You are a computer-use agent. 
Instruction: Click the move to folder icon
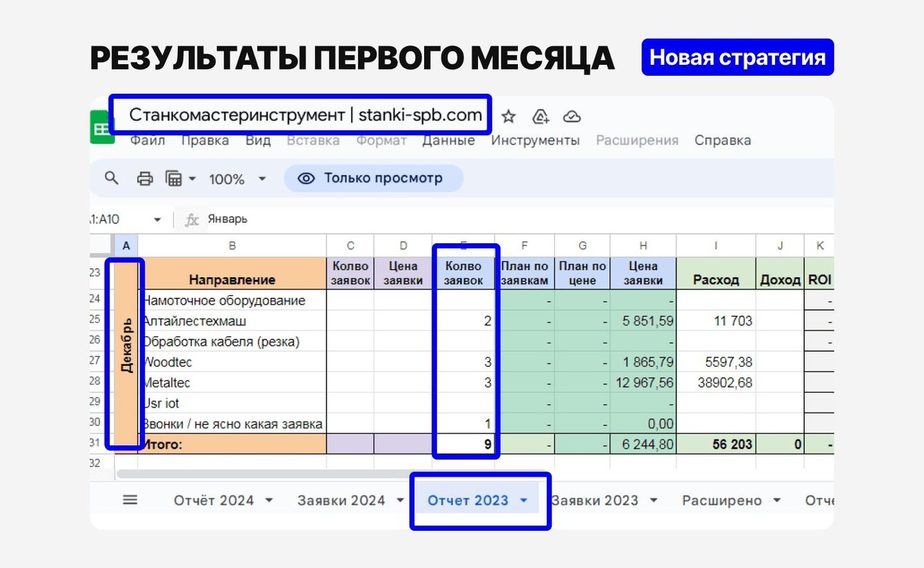click(x=541, y=116)
